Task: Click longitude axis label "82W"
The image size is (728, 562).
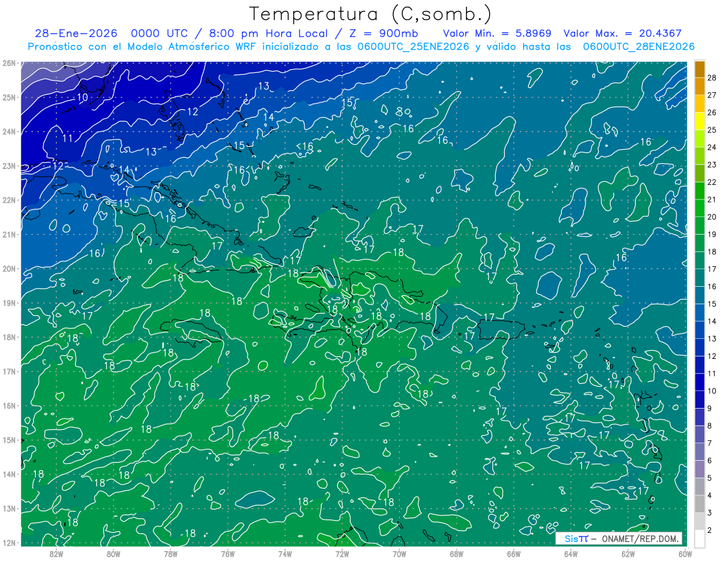Action: [56, 554]
